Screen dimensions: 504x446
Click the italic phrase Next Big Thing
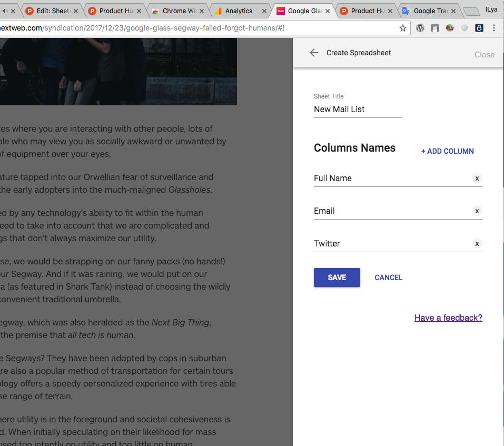(x=180, y=323)
